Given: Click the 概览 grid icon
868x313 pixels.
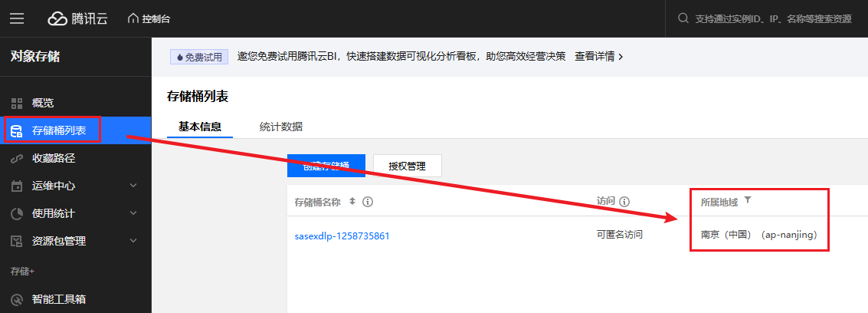Looking at the screenshot, I should click(17, 103).
